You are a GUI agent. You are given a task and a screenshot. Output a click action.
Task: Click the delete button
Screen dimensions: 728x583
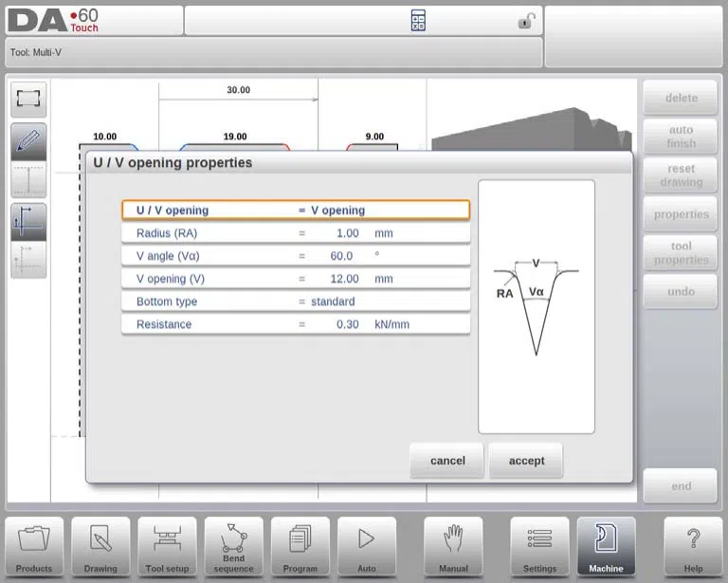(x=681, y=98)
